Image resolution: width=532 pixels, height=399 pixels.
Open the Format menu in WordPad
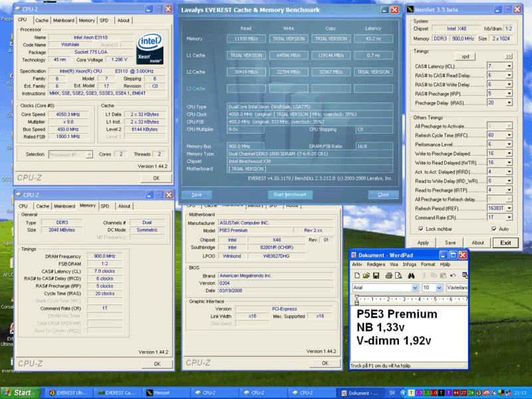428,264
